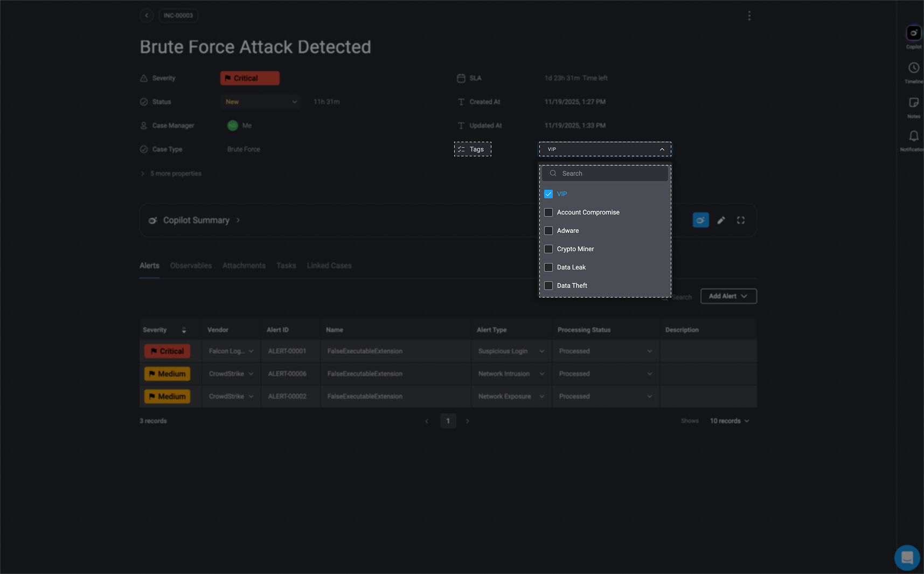Viewport: 924px width, 574px height.
Task: Click the Medium badge in ALERT-00006 row
Action: tap(167, 374)
